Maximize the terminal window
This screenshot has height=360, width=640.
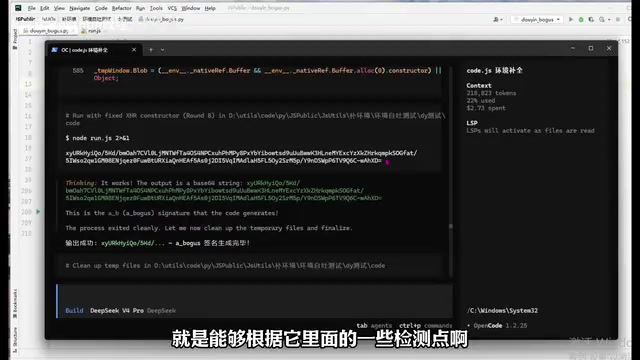591,48
